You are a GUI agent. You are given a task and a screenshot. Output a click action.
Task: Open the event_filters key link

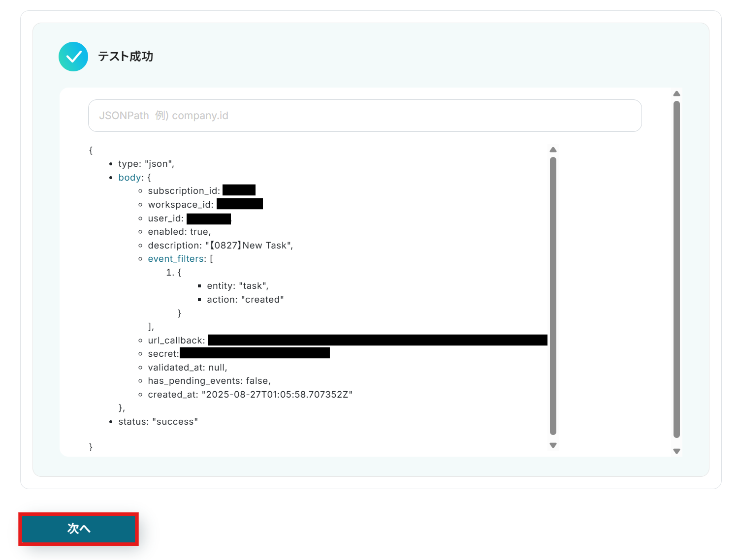[x=176, y=259]
